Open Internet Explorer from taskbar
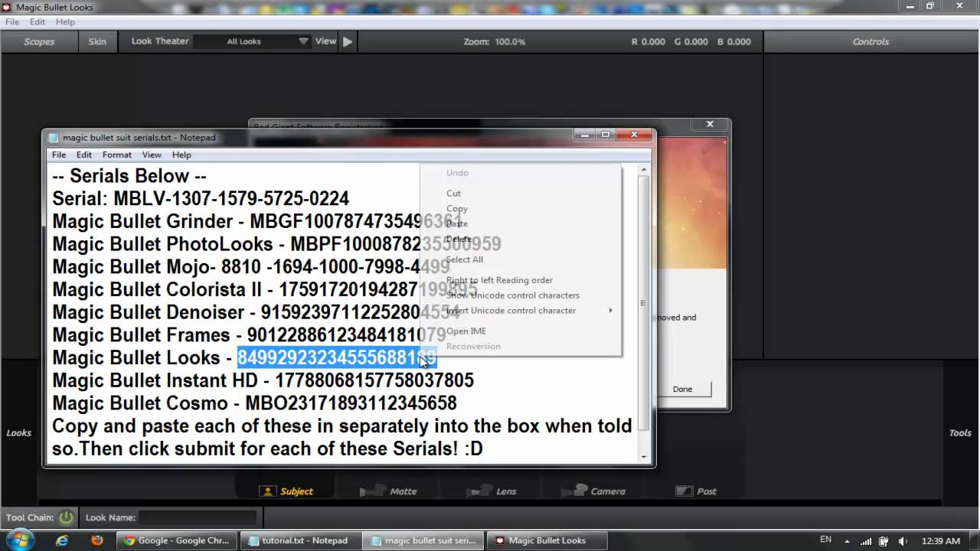Viewport: 980px width, 551px height. click(62, 540)
